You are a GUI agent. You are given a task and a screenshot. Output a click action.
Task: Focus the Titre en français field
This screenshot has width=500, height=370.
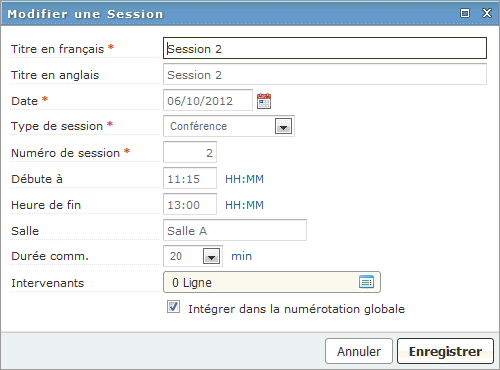pos(325,48)
